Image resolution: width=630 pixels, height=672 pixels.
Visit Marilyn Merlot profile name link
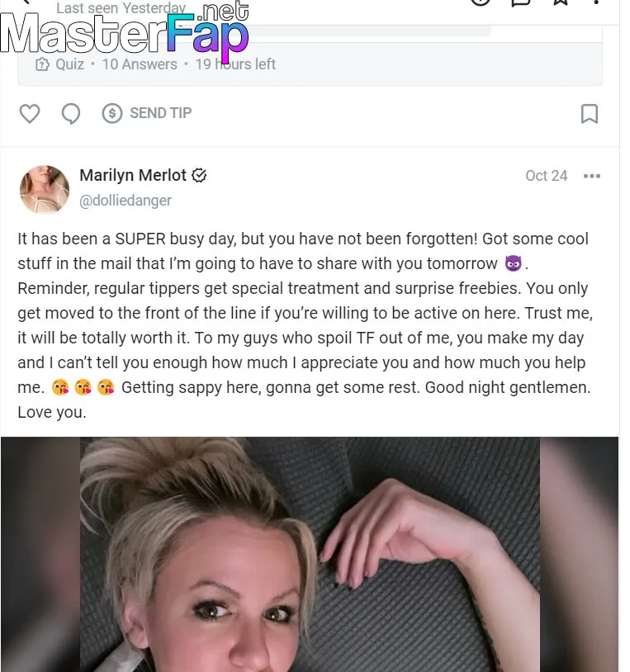133,175
